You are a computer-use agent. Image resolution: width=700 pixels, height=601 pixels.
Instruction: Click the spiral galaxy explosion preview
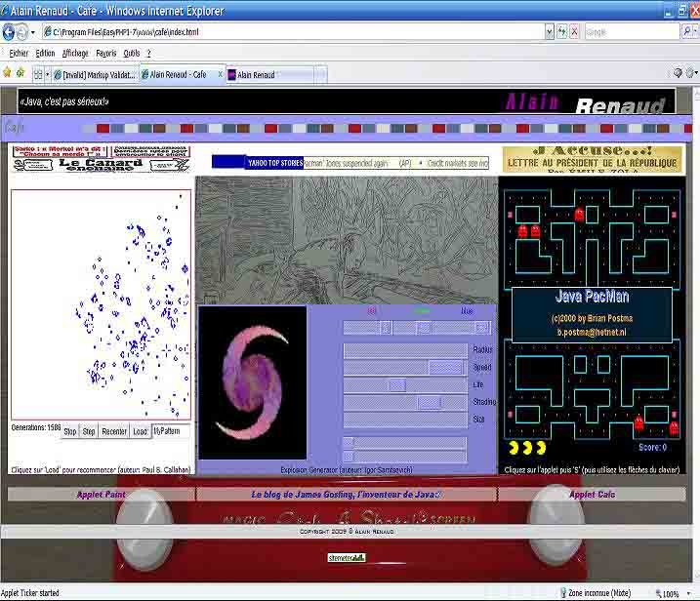tap(253, 382)
